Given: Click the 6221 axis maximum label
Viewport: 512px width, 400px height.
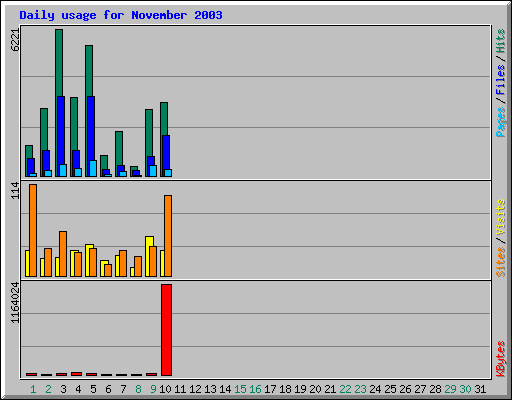Looking at the screenshot, I should coord(15,40).
